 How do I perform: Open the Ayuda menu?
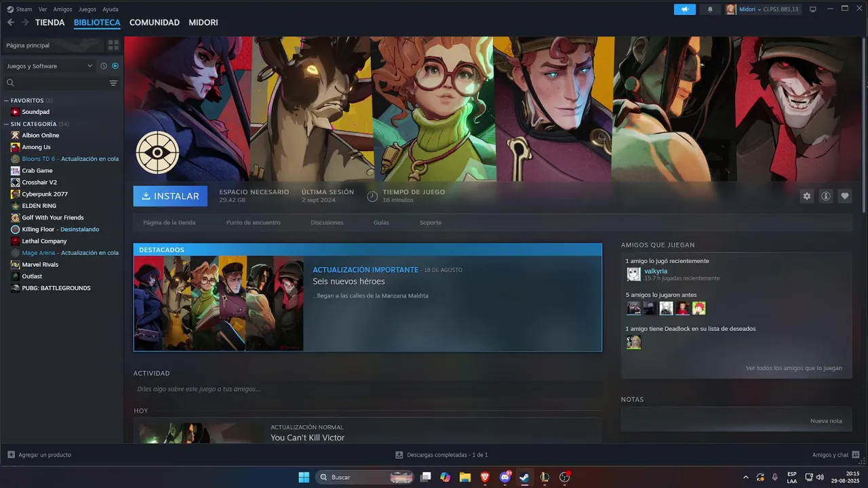pos(111,9)
